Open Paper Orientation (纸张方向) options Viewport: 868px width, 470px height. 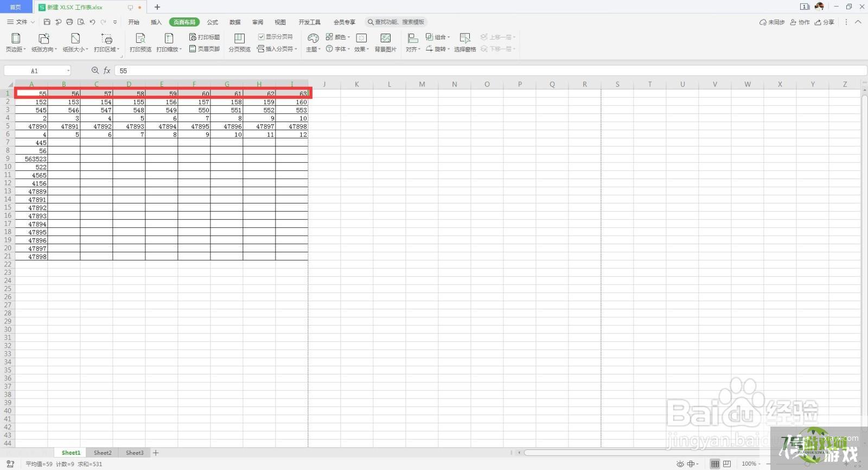(44, 43)
